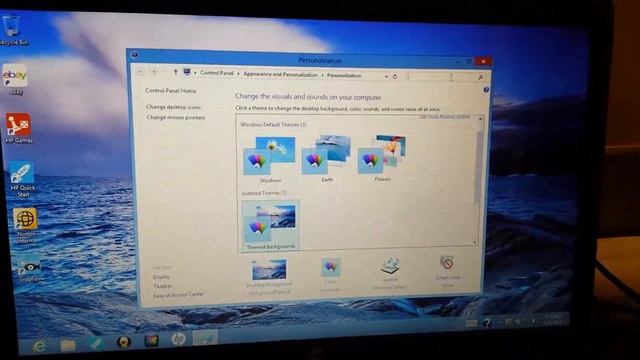The width and height of the screenshot is (640, 360).
Task: Expand arrow after Appearance and Personalization breadcrumb
Action: click(322, 76)
